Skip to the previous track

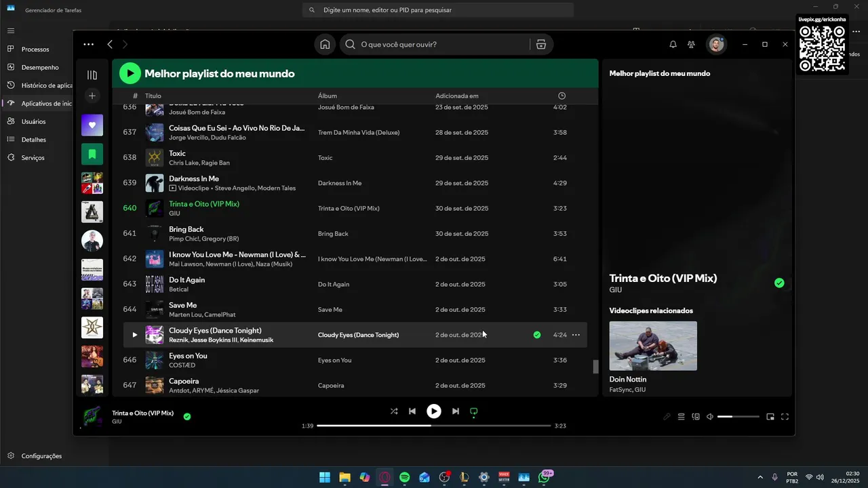pyautogui.click(x=412, y=411)
